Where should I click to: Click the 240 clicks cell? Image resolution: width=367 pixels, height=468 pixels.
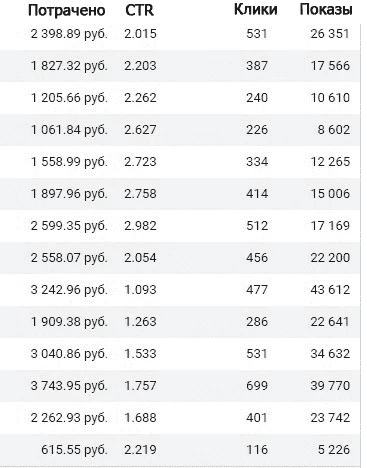(x=257, y=98)
